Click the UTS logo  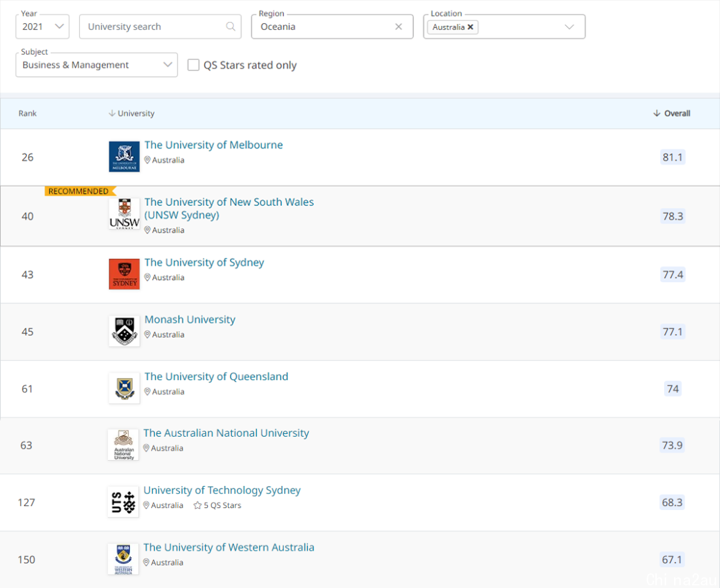pyautogui.click(x=123, y=502)
